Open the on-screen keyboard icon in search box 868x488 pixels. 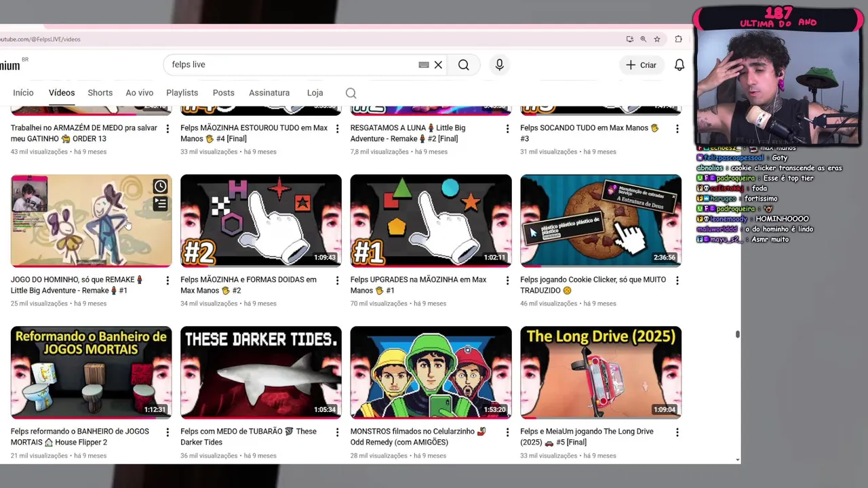coord(424,65)
